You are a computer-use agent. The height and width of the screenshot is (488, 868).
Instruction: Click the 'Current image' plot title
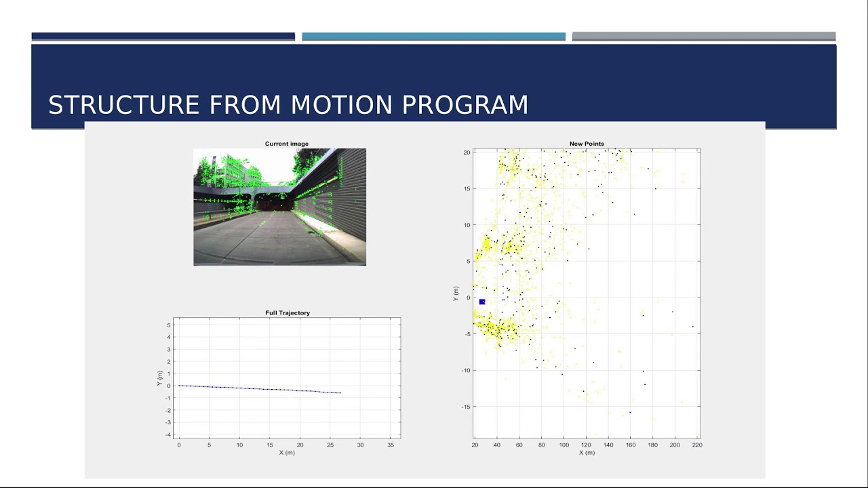tap(286, 144)
